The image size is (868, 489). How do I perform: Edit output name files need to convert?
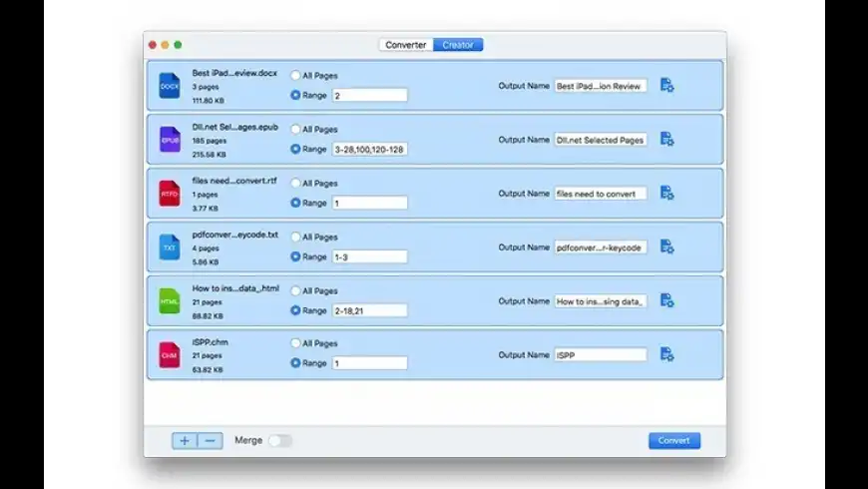click(x=601, y=194)
